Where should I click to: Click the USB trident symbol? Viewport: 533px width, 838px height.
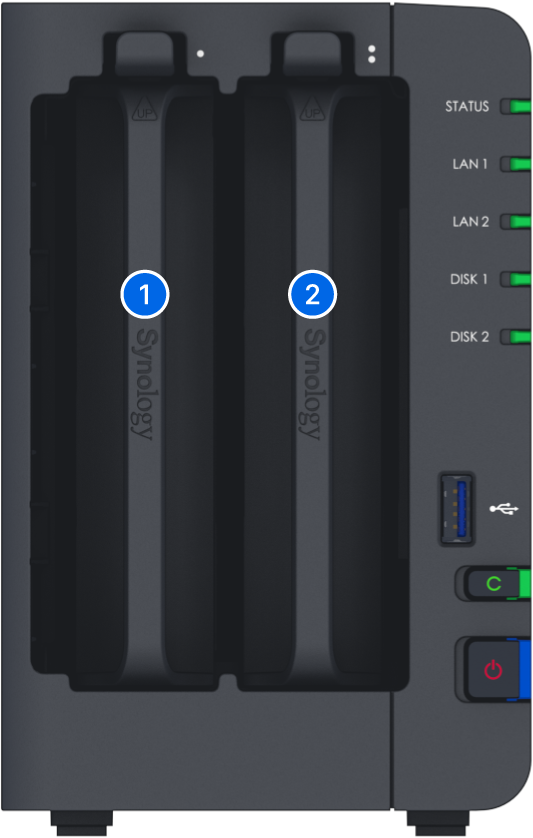tap(504, 509)
